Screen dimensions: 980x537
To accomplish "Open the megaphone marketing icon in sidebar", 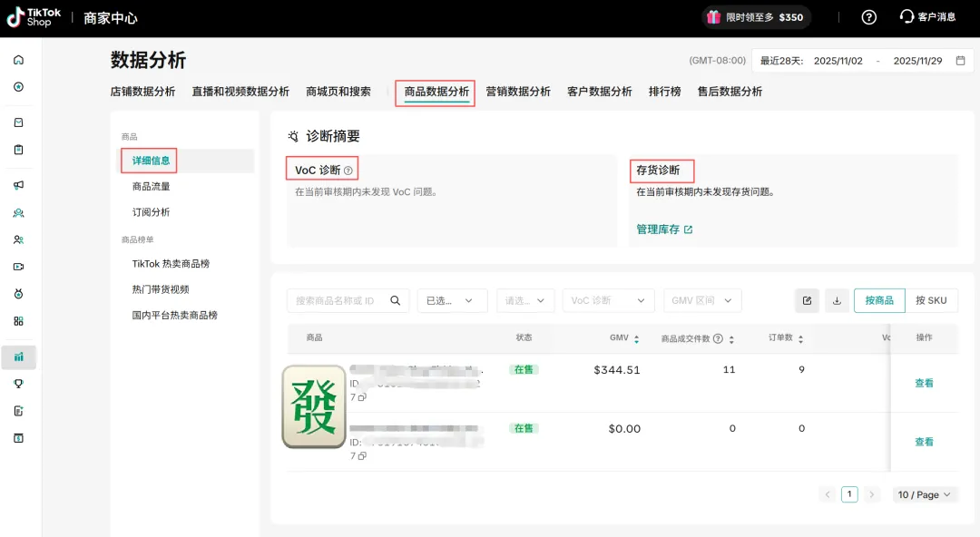I will pos(18,185).
